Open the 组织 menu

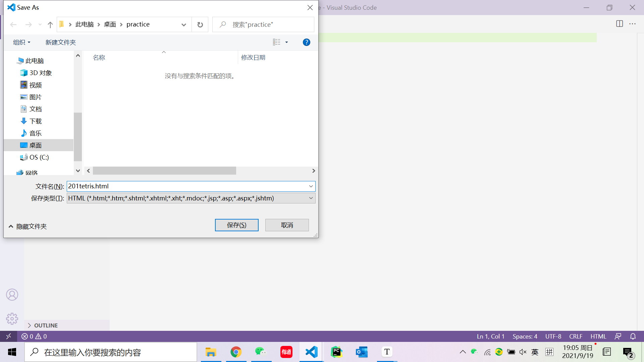coord(21,42)
